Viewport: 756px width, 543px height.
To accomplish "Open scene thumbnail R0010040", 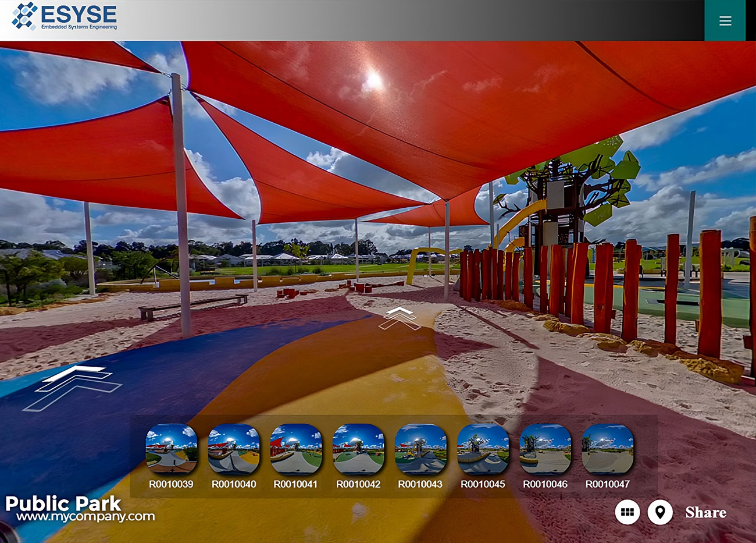I will click(x=233, y=449).
